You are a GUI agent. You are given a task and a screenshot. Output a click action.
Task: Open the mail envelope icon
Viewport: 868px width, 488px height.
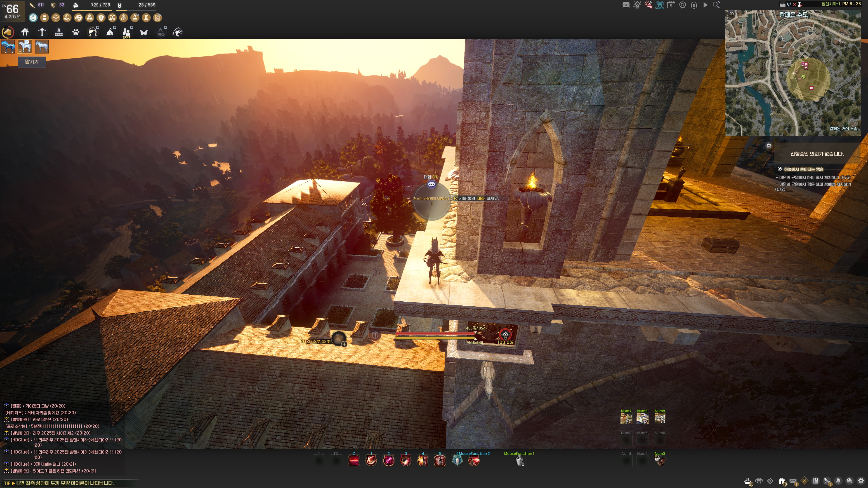[793, 481]
